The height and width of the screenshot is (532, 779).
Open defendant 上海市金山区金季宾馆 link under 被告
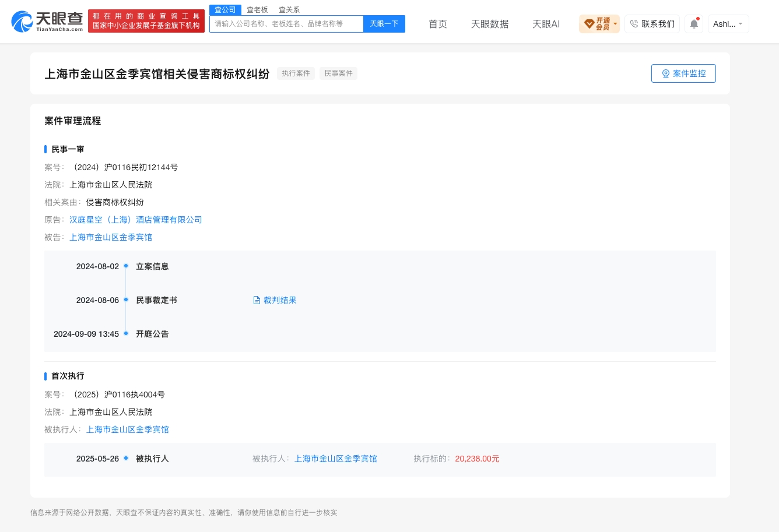pos(111,237)
